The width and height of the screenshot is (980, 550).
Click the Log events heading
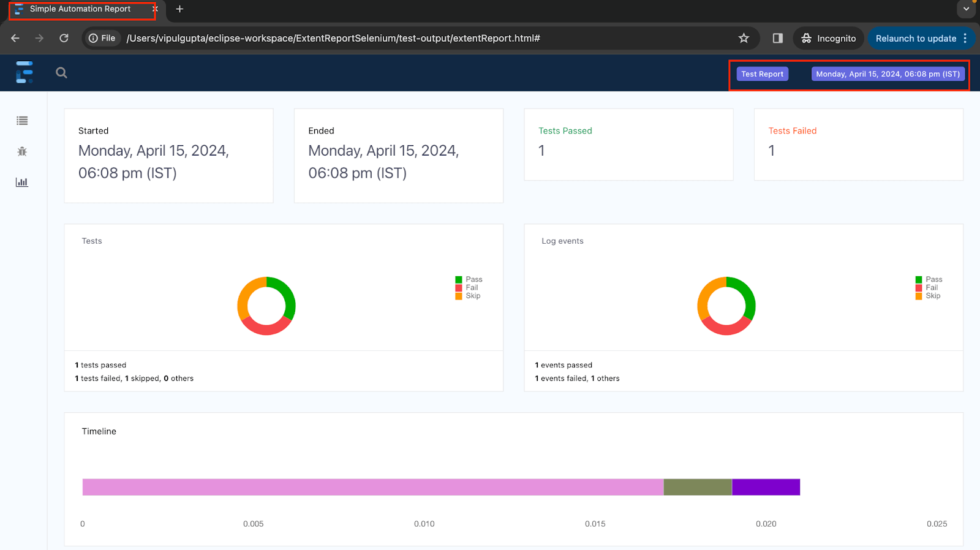click(562, 241)
